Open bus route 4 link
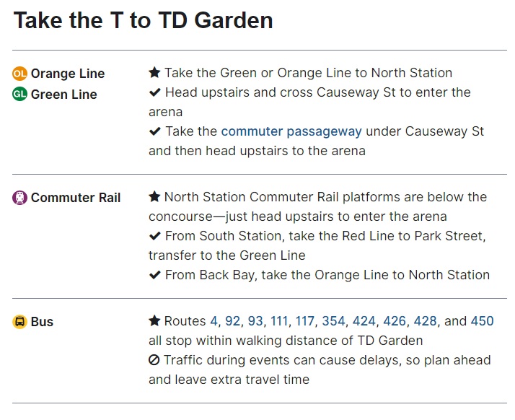Image resolution: width=515 pixels, height=420 pixels. (x=214, y=321)
